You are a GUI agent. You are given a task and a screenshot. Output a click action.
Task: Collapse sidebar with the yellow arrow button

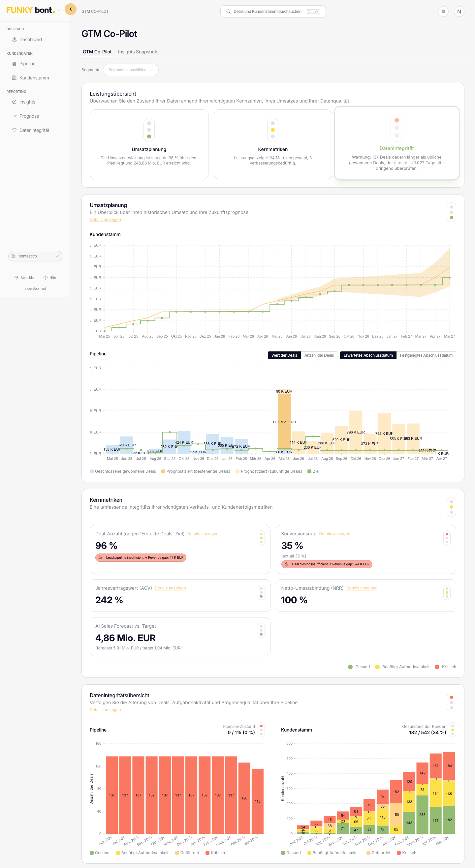pyautogui.click(x=71, y=9)
